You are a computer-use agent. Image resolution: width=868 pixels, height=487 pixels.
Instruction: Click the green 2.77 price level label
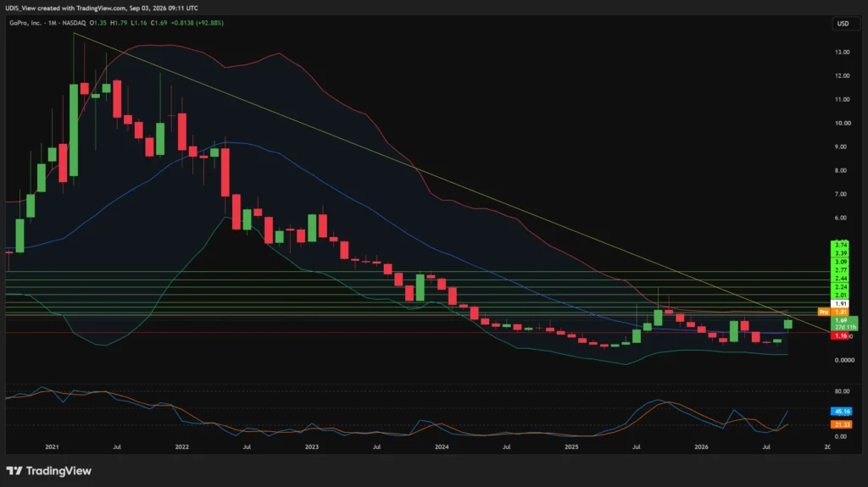(x=841, y=270)
